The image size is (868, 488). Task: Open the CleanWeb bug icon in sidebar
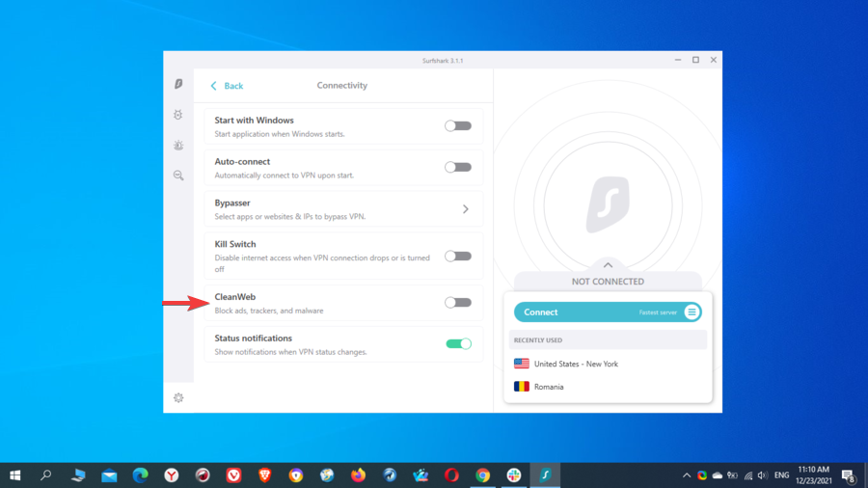[x=178, y=115]
